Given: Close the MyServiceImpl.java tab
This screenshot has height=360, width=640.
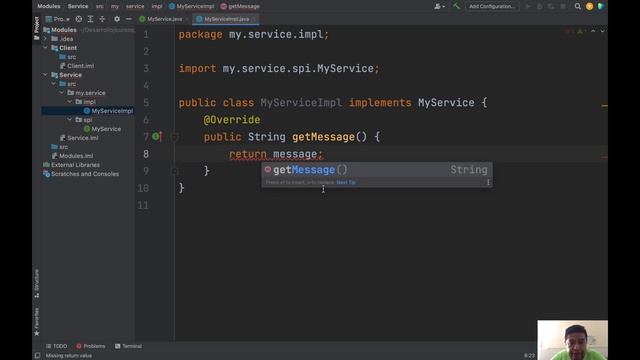Looking at the screenshot, I should point(254,19).
